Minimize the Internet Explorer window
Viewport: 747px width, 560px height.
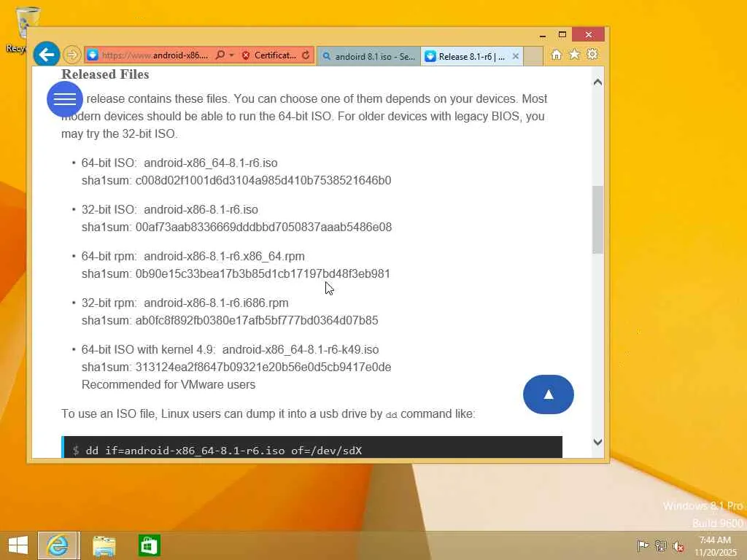click(543, 35)
